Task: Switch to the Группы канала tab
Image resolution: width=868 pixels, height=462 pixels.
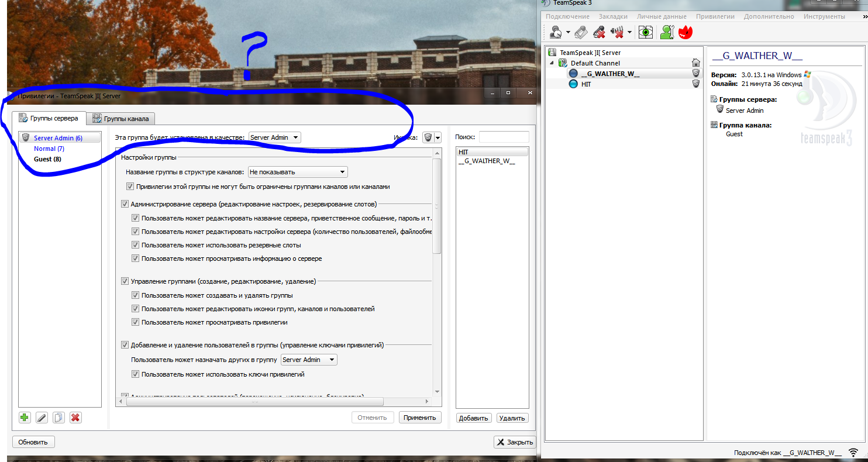Action: (121, 119)
